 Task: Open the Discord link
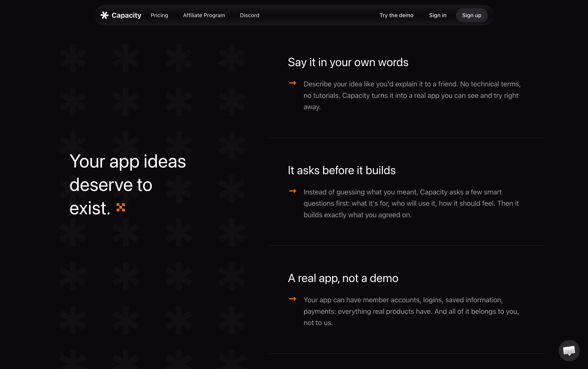[250, 15]
